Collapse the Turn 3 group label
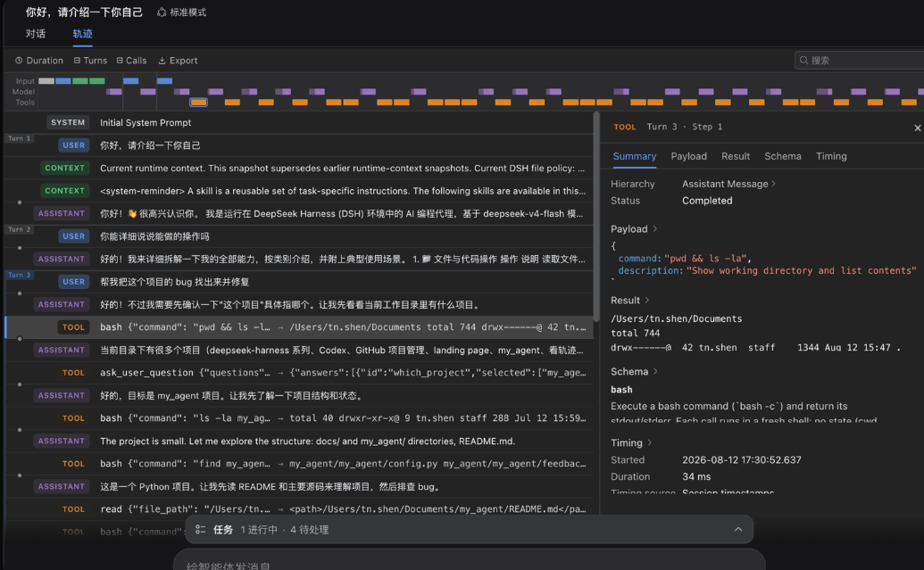 tap(20, 275)
